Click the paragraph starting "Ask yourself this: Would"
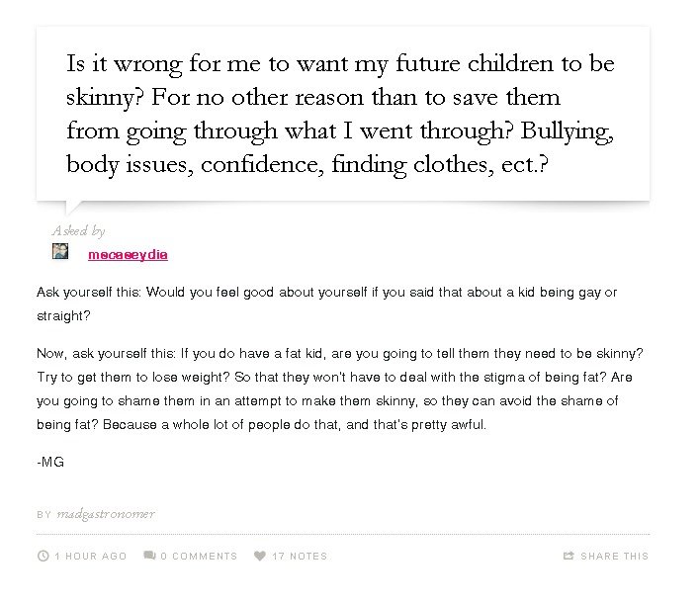The width and height of the screenshot is (700, 606). [x=326, y=304]
